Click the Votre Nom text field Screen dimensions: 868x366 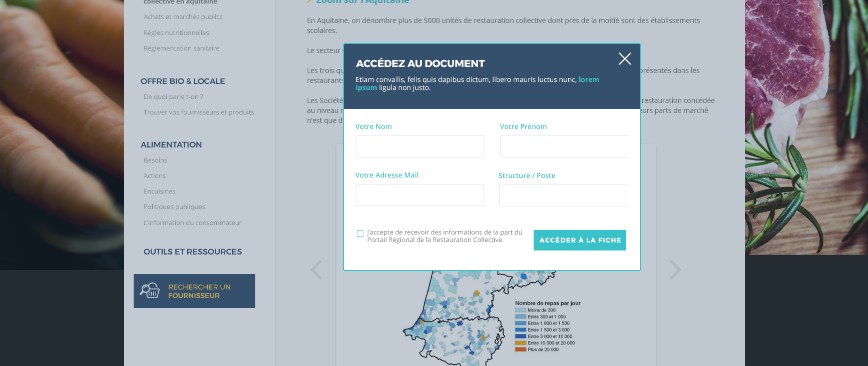coord(419,146)
